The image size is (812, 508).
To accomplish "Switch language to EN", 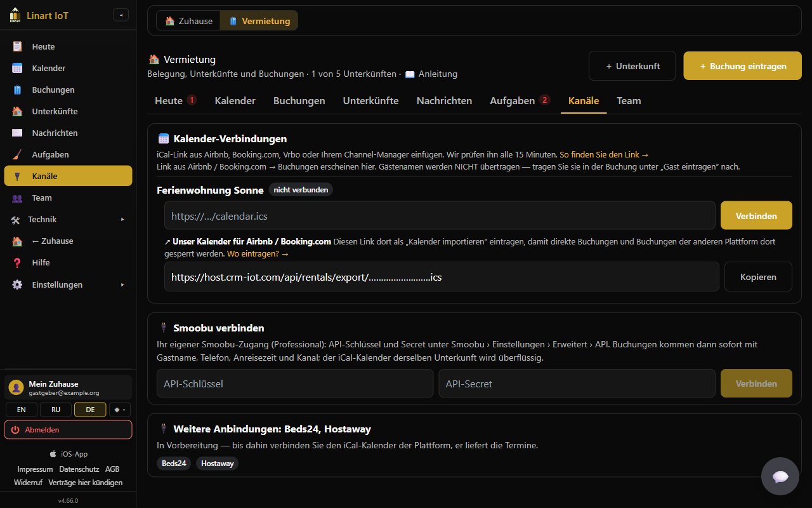I will point(22,410).
